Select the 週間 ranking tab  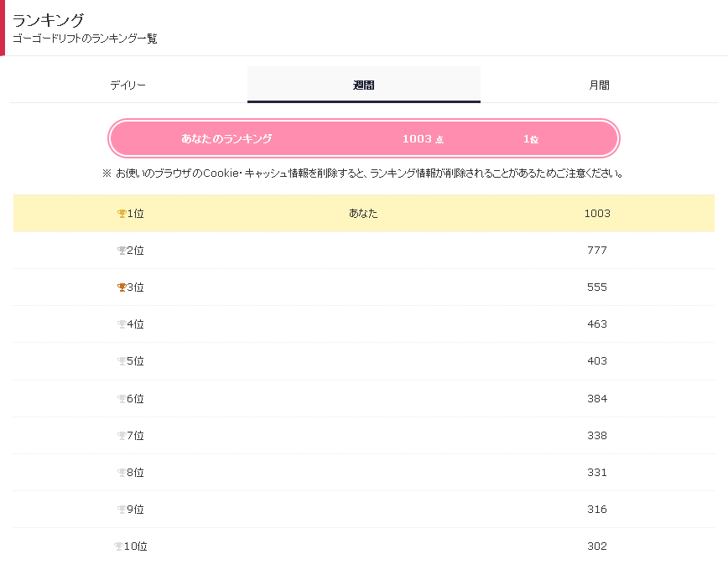pyautogui.click(x=363, y=85)
